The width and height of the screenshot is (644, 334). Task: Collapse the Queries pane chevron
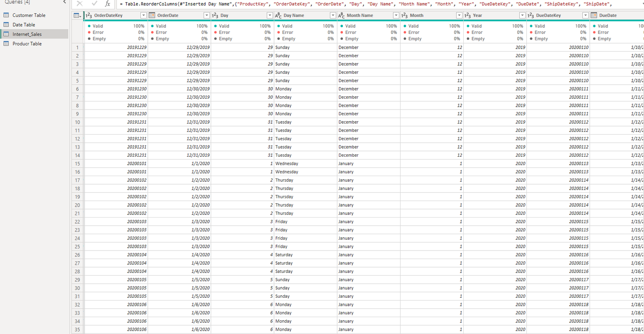click(65, 2)
